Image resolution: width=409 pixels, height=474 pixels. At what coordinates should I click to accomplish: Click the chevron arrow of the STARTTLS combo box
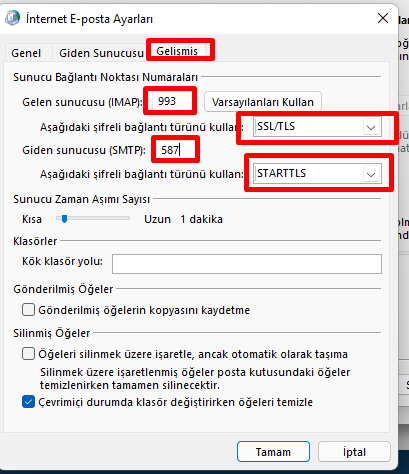(371, 174)
